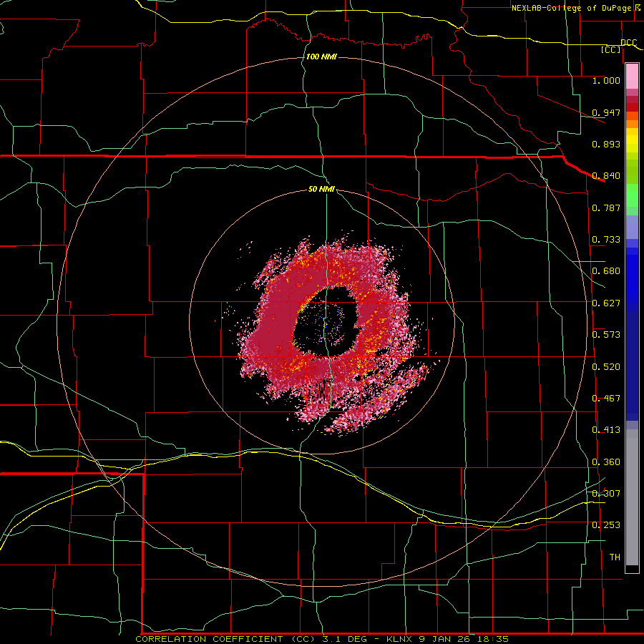This screenshot has height=644, width=644.
Task: Click the 0.787 legend value
Action: (x=606, y=208)
